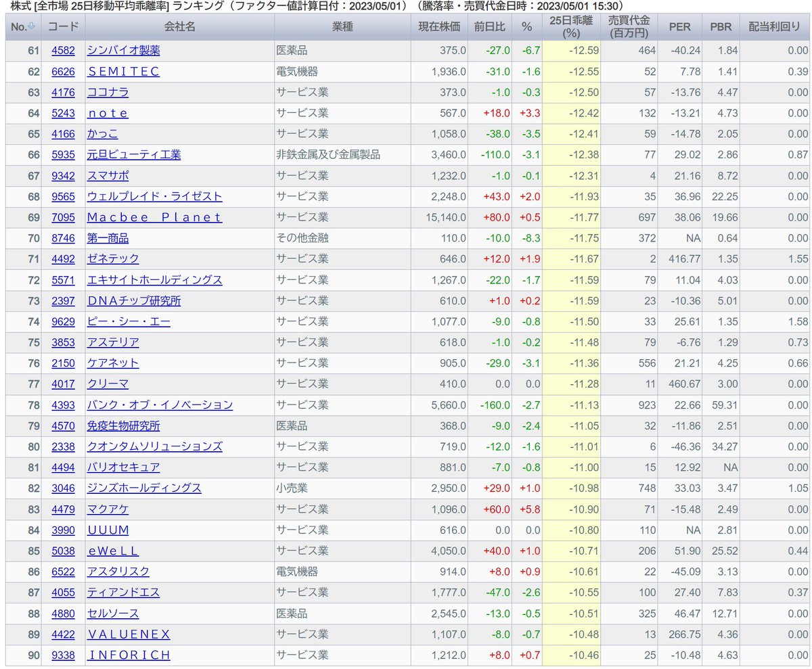Click the 25日乖離(%) column header

571,27
